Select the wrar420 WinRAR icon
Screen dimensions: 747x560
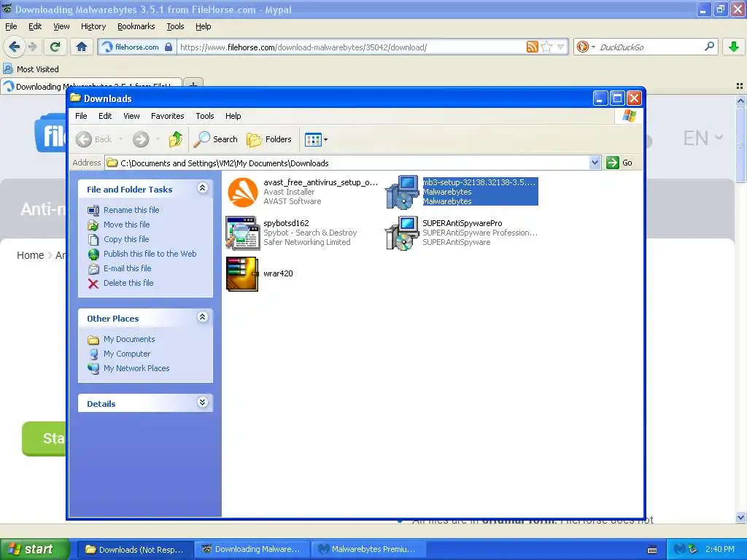click(242, 274)
